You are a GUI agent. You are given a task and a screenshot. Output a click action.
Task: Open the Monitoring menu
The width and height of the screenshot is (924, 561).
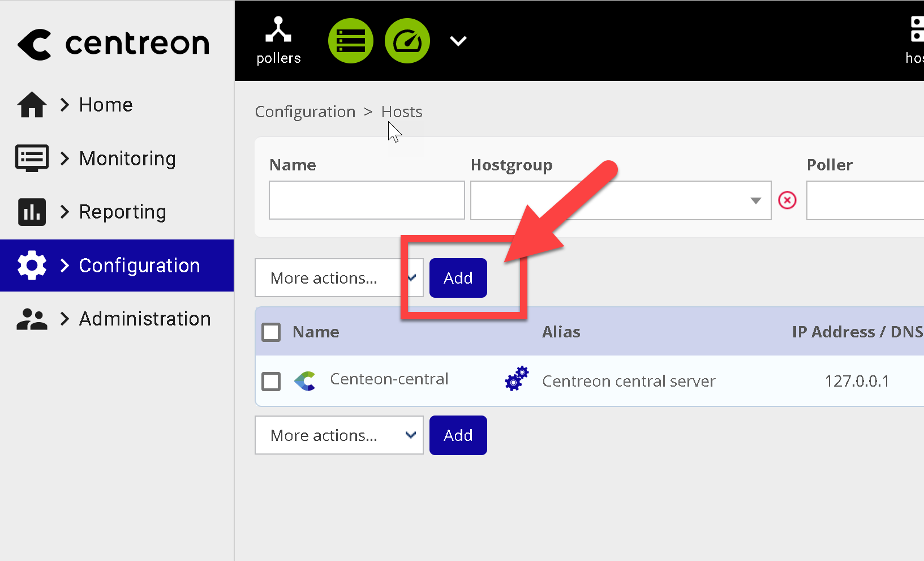click(127, 159)
